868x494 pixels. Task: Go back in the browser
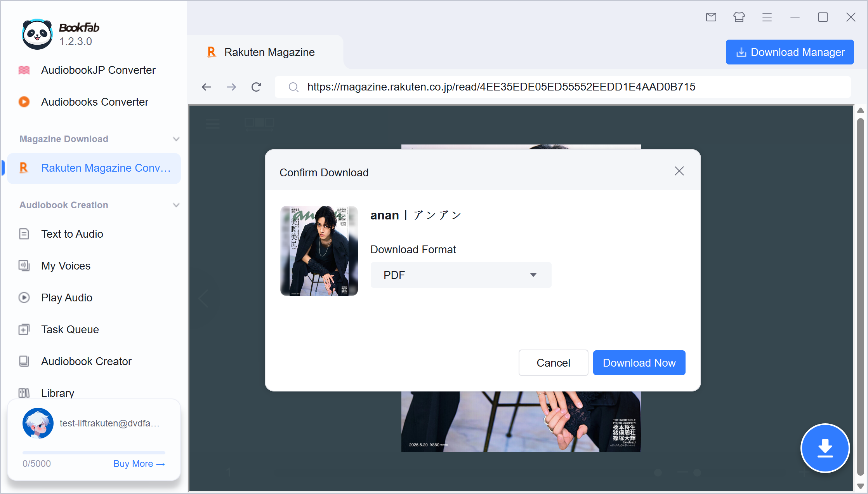(x=207, y=87)
